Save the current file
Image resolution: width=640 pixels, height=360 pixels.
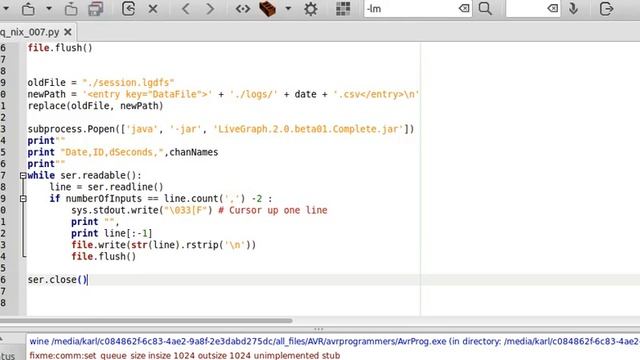[71, 9]
